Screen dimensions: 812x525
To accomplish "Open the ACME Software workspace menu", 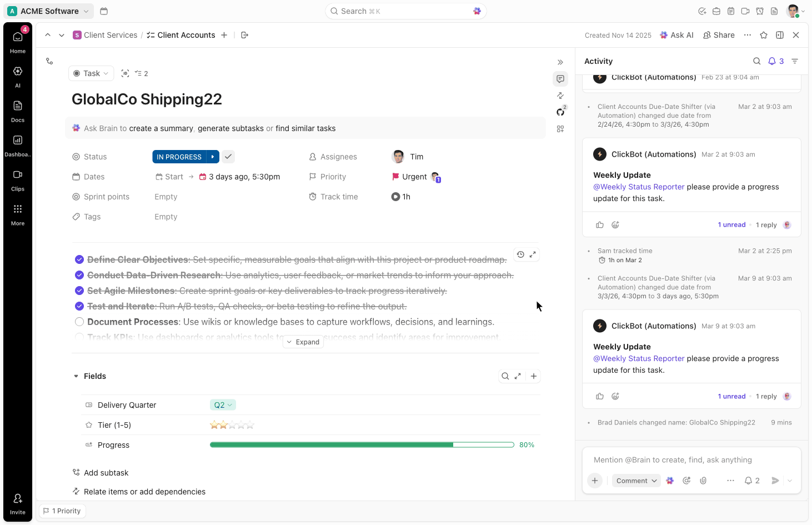I will pos(48,11).
